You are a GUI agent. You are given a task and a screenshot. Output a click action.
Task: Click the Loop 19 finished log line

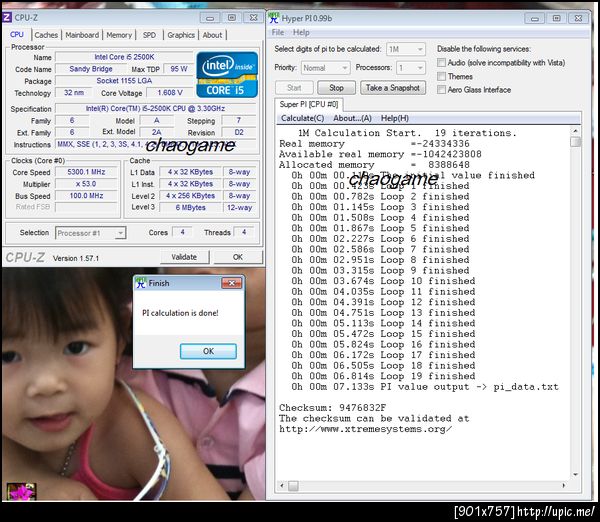click(x=383, y=376)
